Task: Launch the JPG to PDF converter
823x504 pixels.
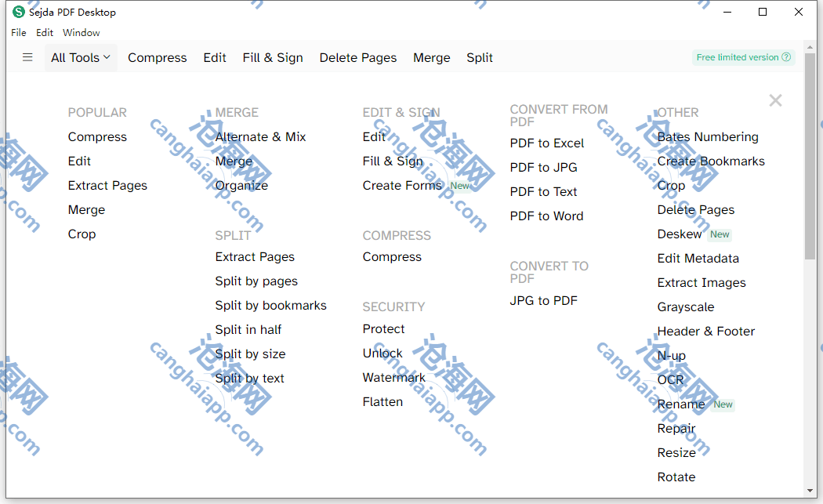Action: click(543, 300)
